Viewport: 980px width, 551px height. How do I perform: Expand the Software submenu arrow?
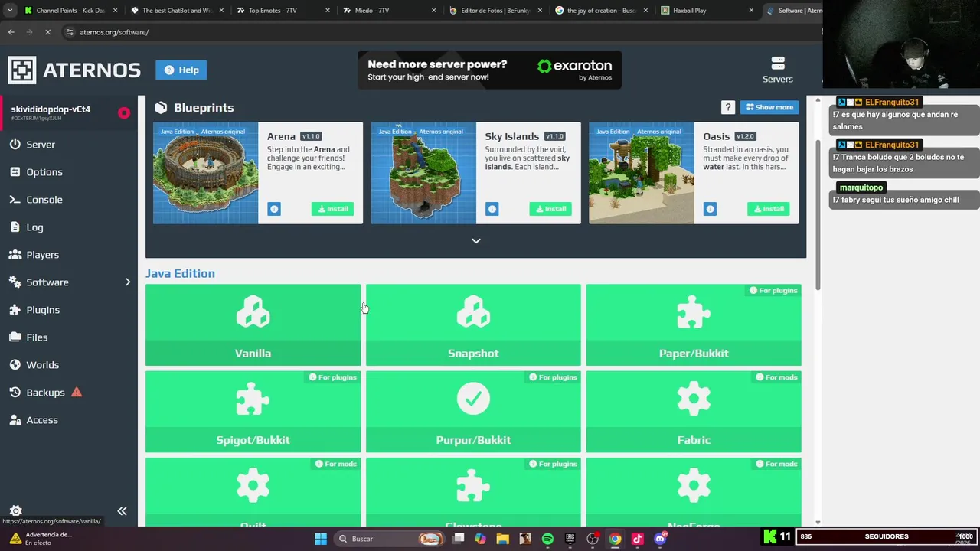pyautogui.click(x=128, y=282)
